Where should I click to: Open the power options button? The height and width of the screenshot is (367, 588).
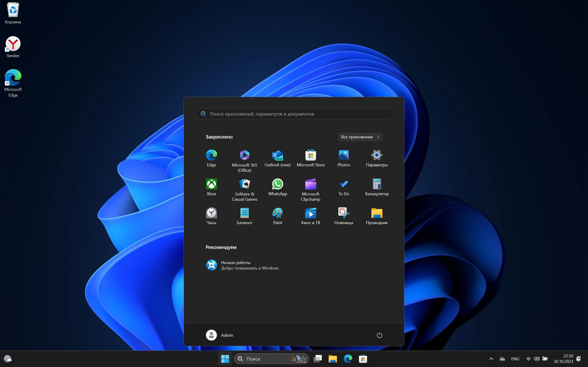(379, 335)
